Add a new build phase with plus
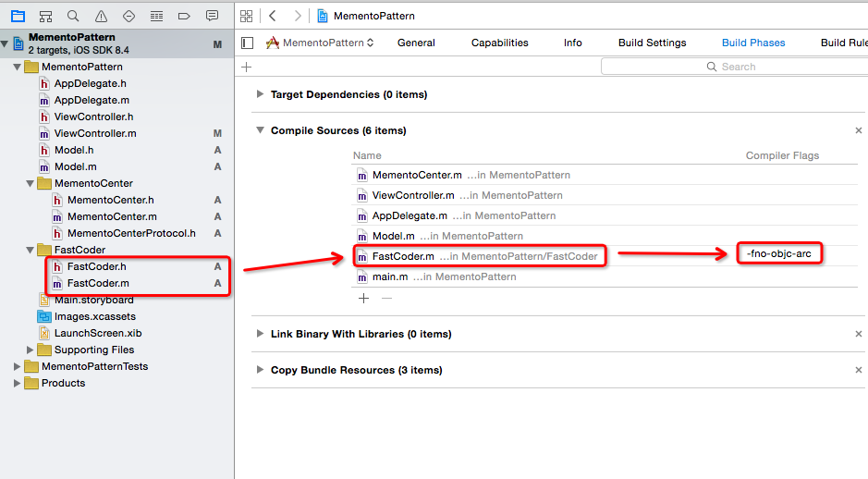Viewport: 868px width, 479px height. [247, 67]
